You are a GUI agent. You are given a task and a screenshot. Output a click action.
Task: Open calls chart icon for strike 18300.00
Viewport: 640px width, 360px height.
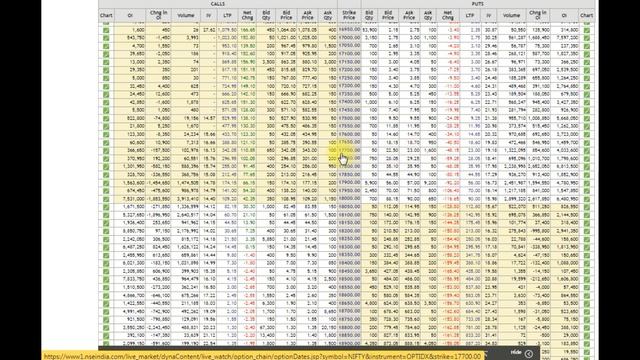pos(106,247)
